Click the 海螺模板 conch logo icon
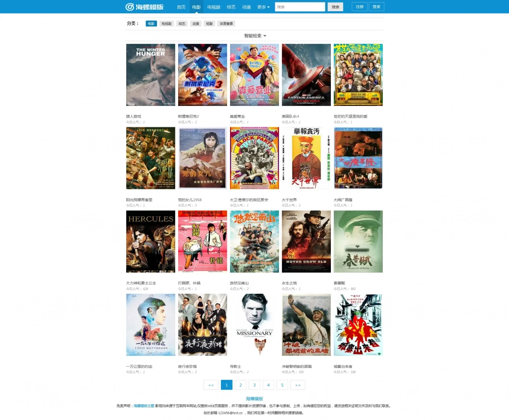 tap(129, 7)
